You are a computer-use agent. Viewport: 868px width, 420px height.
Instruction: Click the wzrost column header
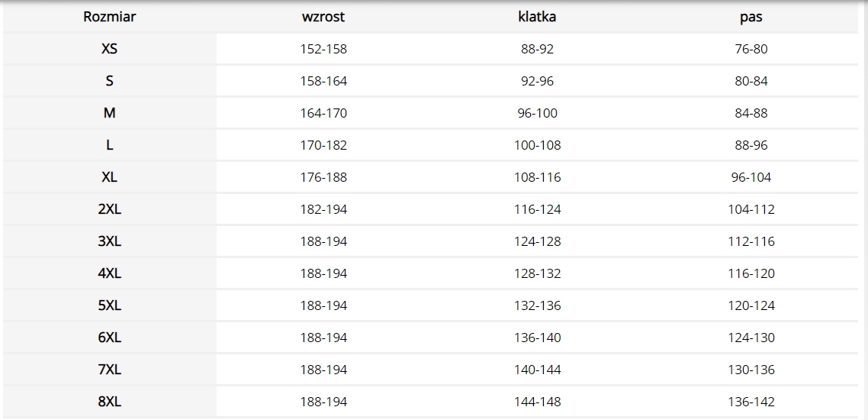(323, 17)
